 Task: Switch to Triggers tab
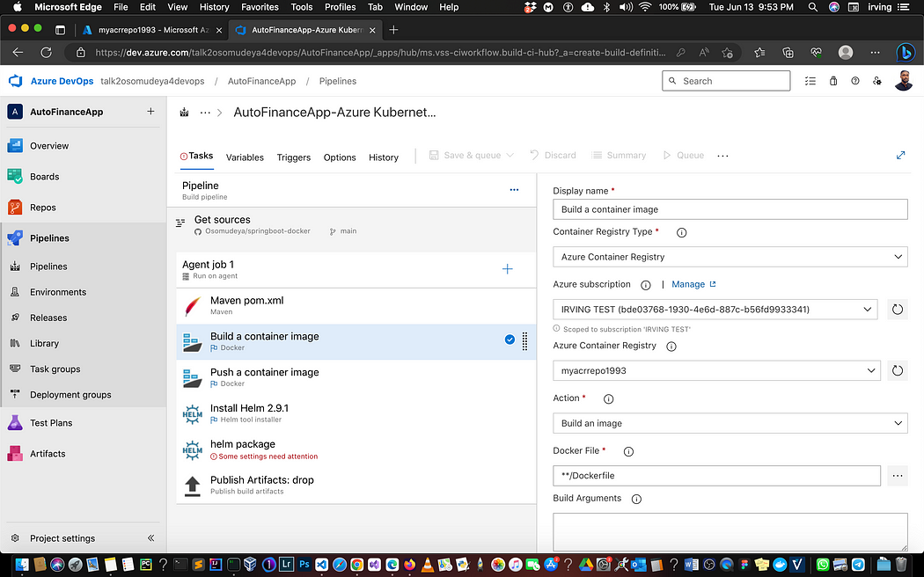click(293, 157)
